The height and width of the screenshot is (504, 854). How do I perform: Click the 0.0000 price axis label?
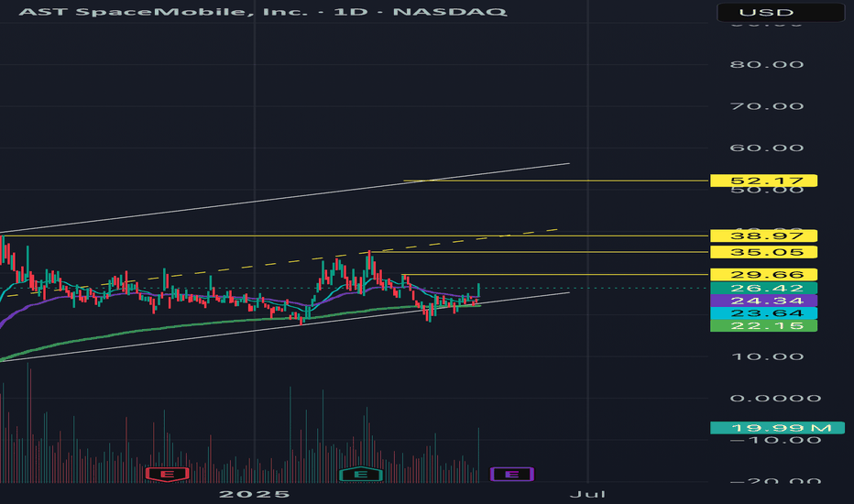pos(775,399)
